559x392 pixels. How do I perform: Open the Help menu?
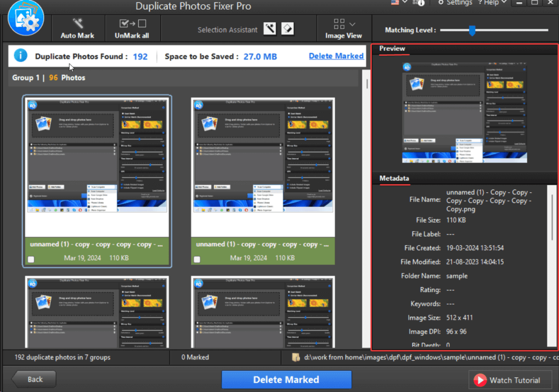tap(492, 3)
